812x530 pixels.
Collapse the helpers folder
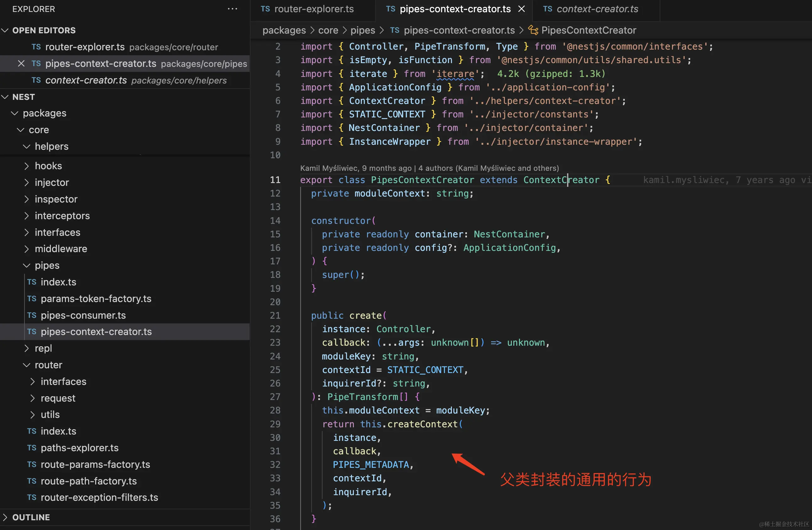pos(27,146)
